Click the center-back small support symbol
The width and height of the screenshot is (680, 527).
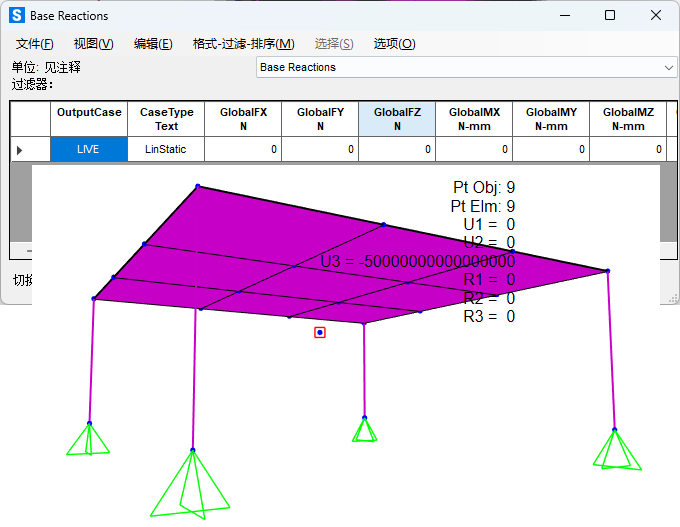pos(365,429)
